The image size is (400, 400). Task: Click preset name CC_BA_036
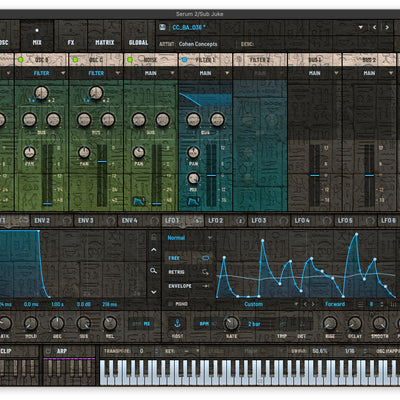pyautogui.click(x=189, y=27)
